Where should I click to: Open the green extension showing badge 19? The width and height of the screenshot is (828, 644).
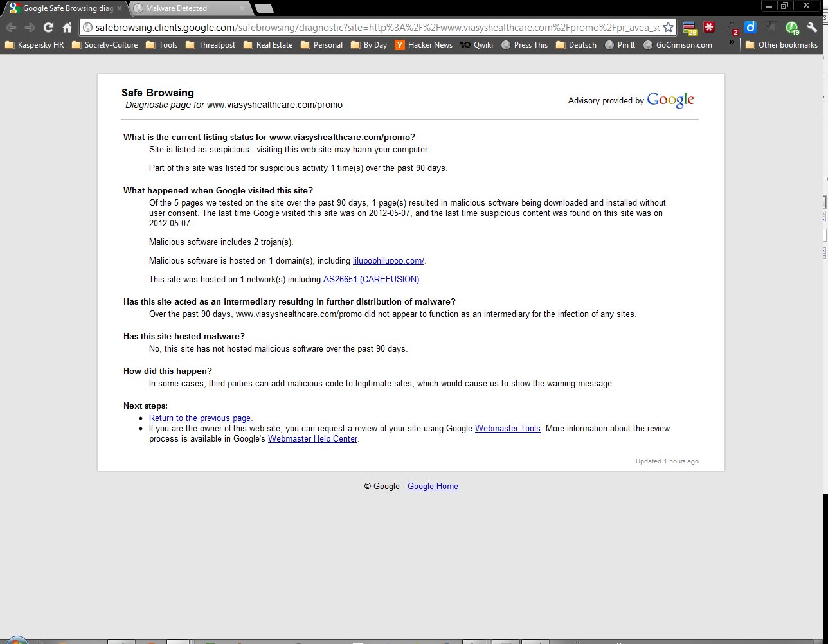point(793,28)
